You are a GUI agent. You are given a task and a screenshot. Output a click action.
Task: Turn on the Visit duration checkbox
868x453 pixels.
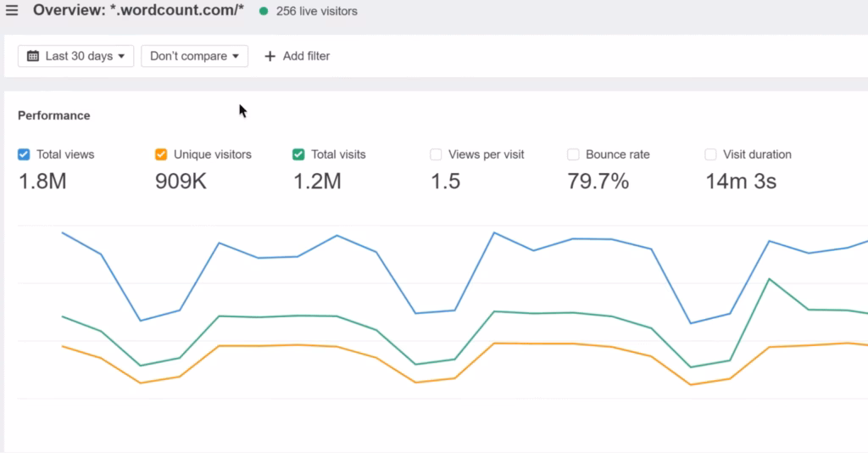pyautogui.click(x=710, y=154)
